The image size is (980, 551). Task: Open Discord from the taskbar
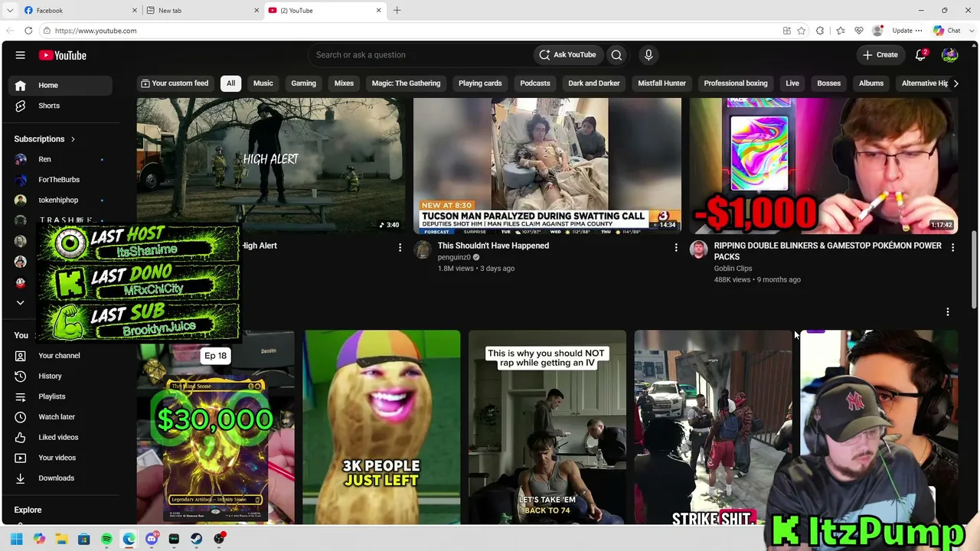pyautogui.click(x=152, y=539)
